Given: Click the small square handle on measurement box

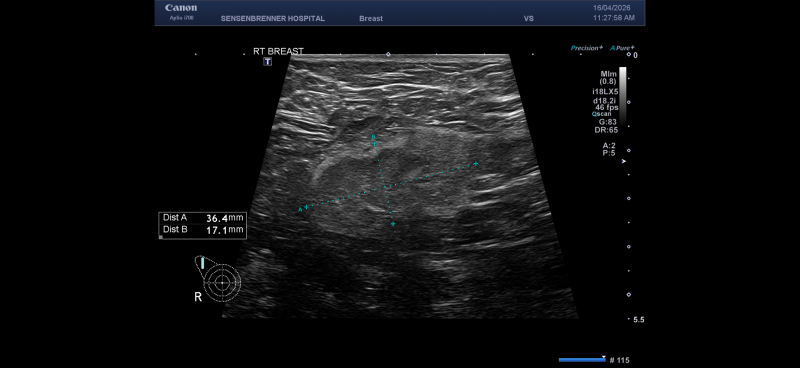Looking at the screenshot, I should (161, 237).
